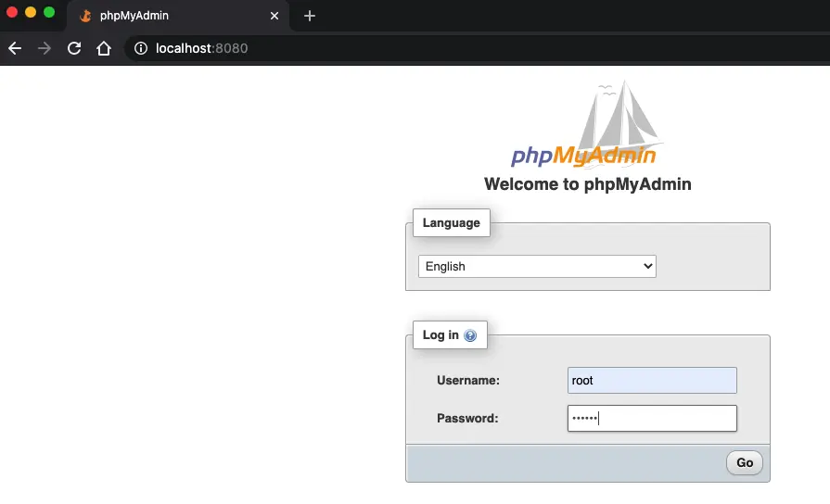Image resolution: width=830 pixels, height=504 pixels.
Task: Click the localhost:8080 address bar
Action: coord(477,48)
